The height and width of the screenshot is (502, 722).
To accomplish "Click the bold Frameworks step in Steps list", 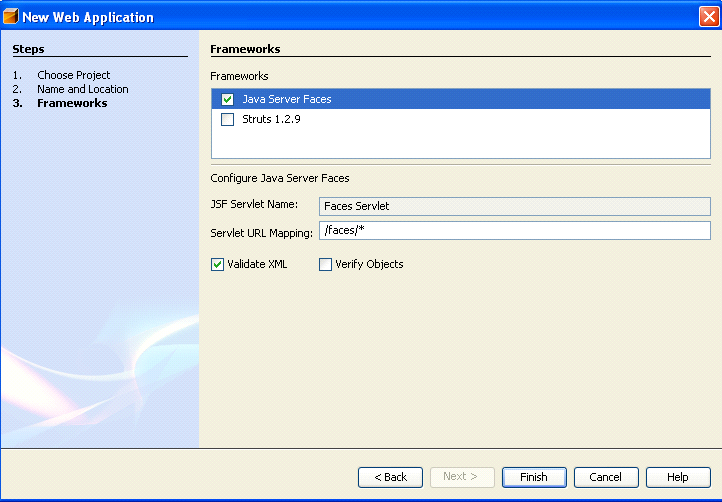I will (72, 103).
